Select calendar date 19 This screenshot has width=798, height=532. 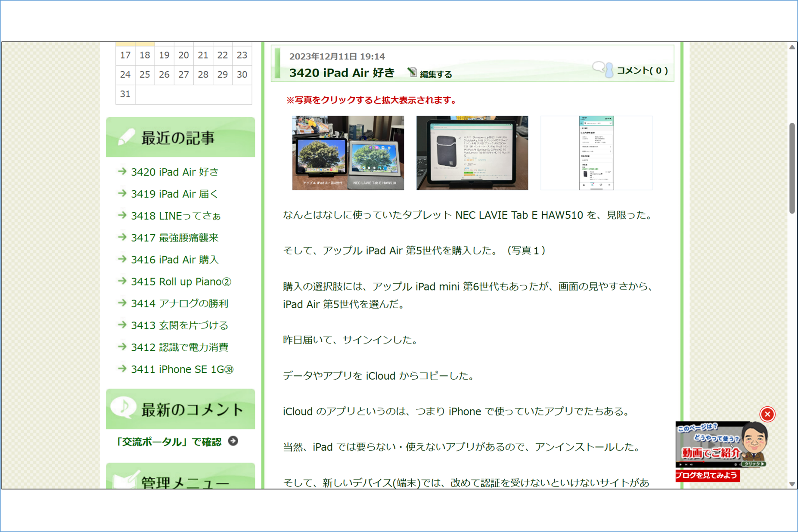[x=164, y=55]
